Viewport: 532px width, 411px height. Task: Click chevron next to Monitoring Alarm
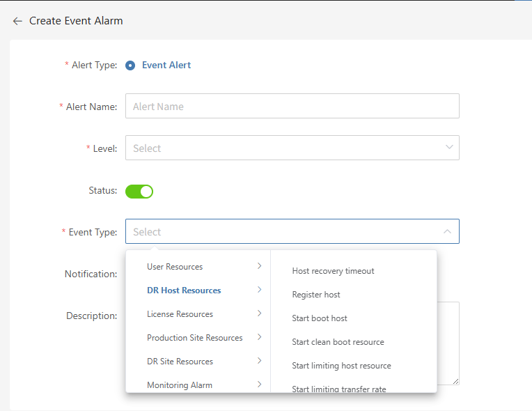click(x=259, y=385)
